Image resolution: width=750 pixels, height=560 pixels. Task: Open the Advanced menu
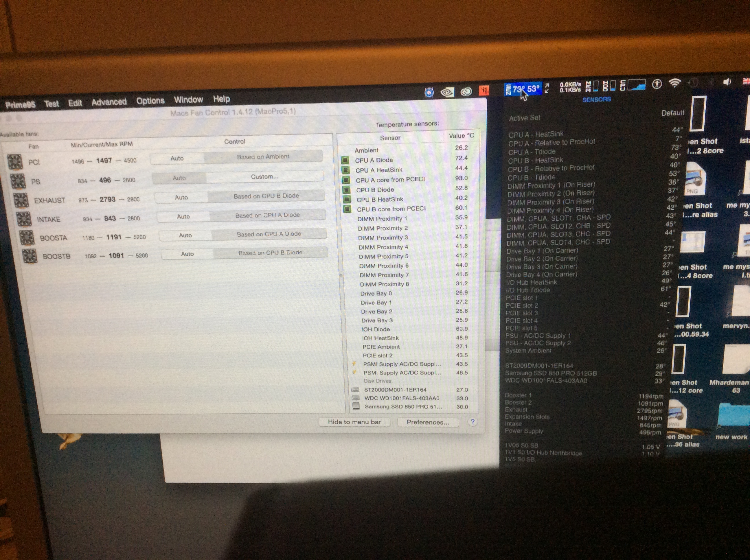[x=109, y=102]
